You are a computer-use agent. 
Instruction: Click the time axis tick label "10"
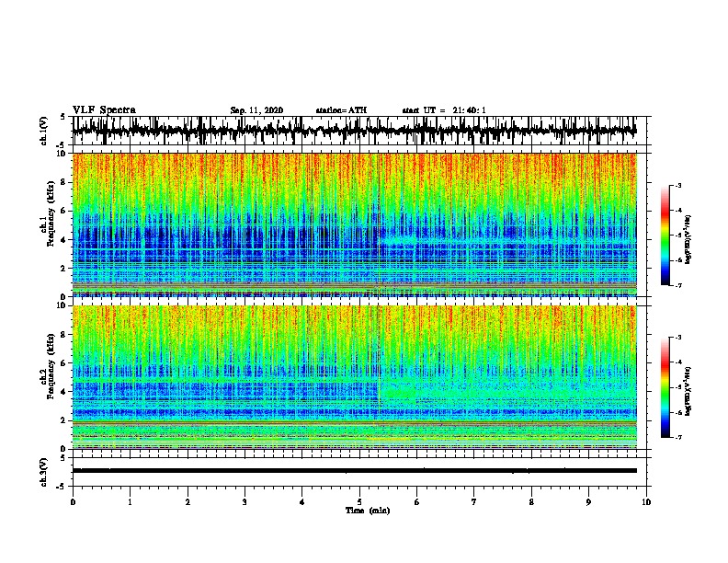pyautogui.click(x=646, y=502)
